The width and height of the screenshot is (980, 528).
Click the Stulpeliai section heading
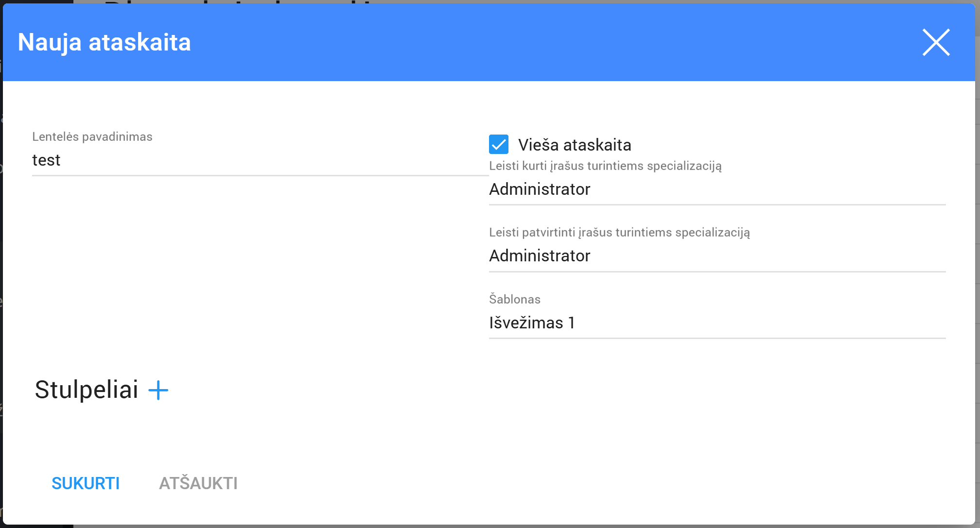coord(87,390)
